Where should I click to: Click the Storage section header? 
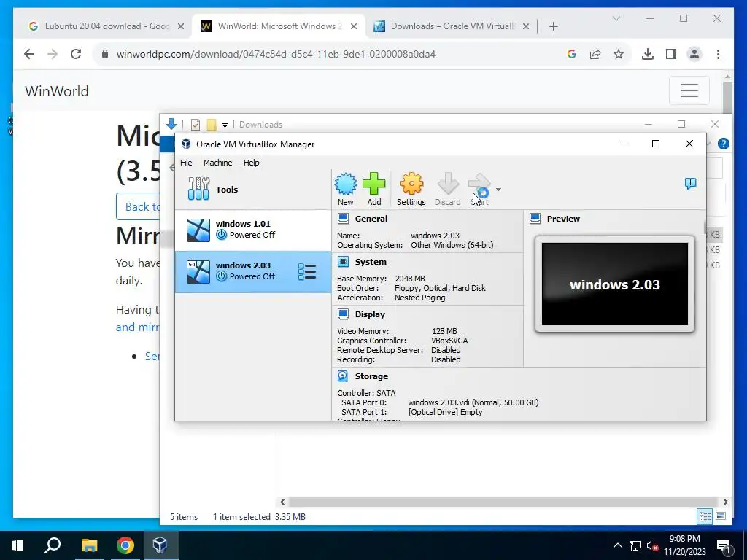(x=371, y=376)
